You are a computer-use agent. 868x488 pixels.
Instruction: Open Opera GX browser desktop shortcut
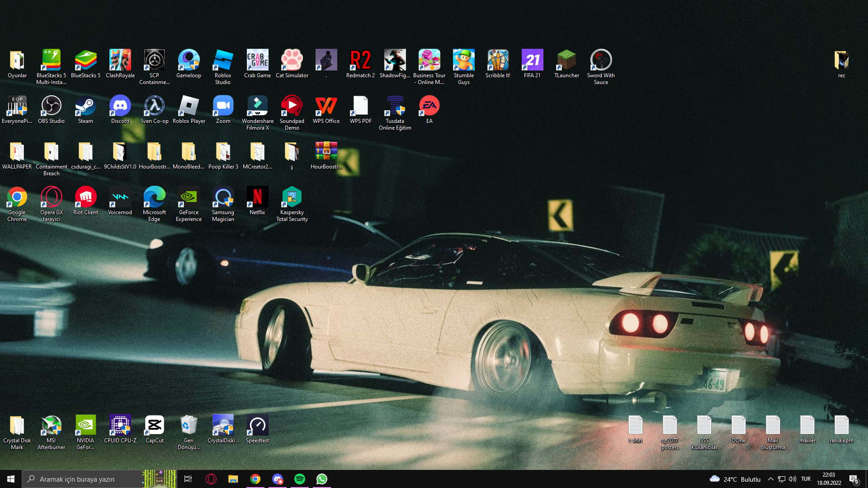[51, 204]
